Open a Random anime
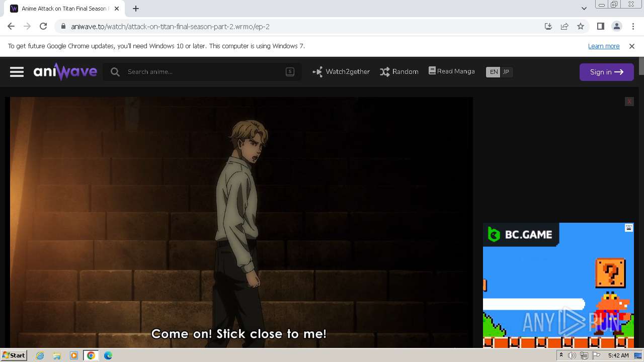Screen dimensions: 644x362 399,72
